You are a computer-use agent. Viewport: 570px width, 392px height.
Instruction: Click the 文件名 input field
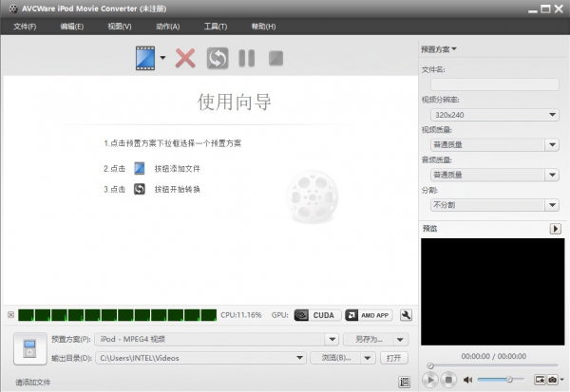[494, 84]
